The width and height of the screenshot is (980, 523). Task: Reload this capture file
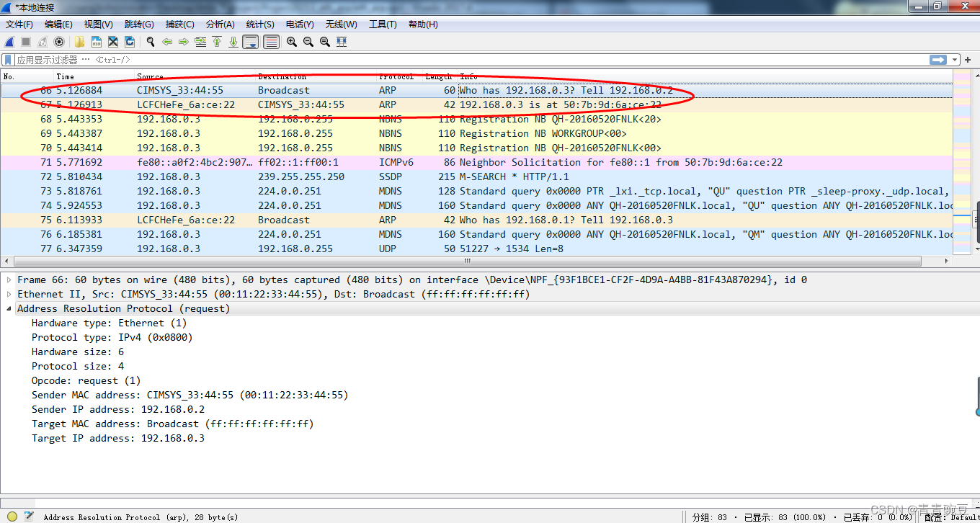(x=131, y=42)
